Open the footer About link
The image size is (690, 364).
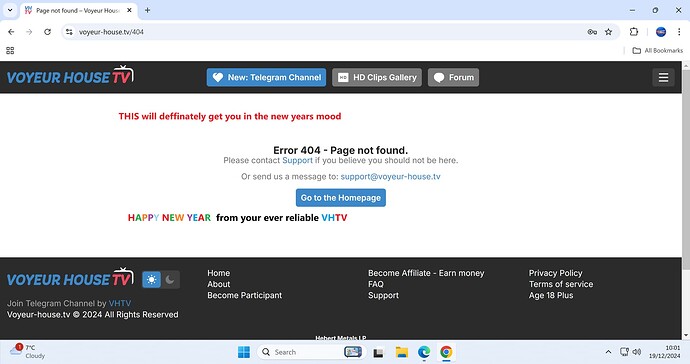pos(219,284)
